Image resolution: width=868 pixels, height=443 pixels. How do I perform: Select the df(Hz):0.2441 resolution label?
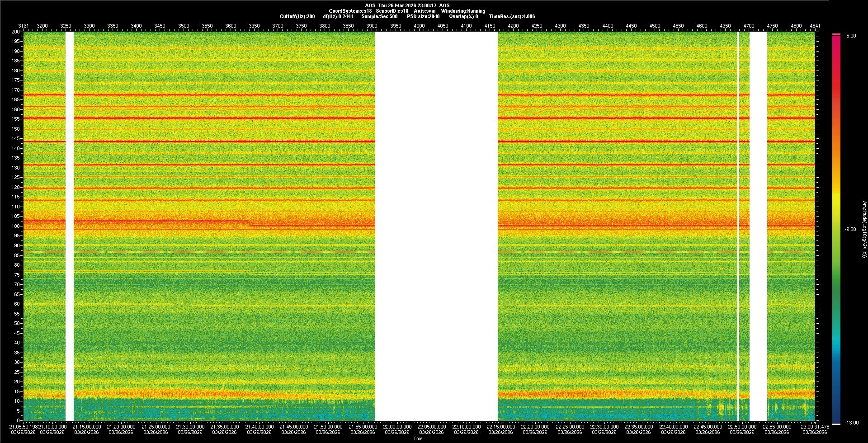pos(338,16)
